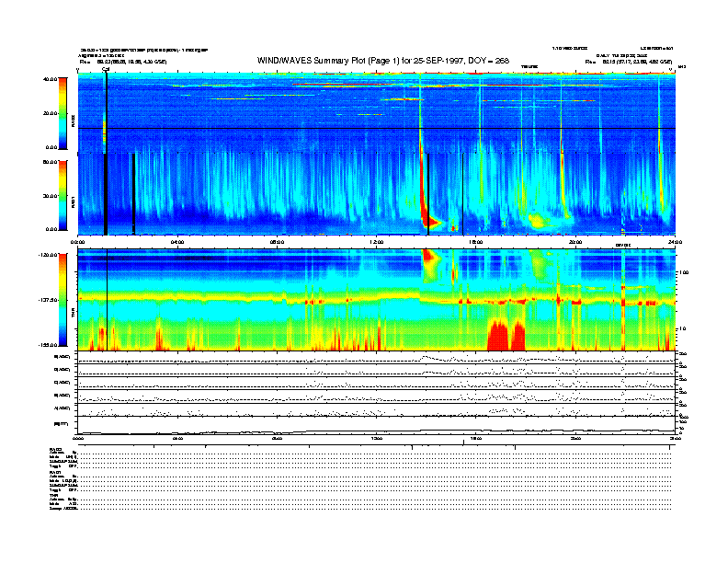Click the RAD2 Trigger OFF status row label
Image resolution: width=728 pixels, height=563 pixels.
[63, 465]
